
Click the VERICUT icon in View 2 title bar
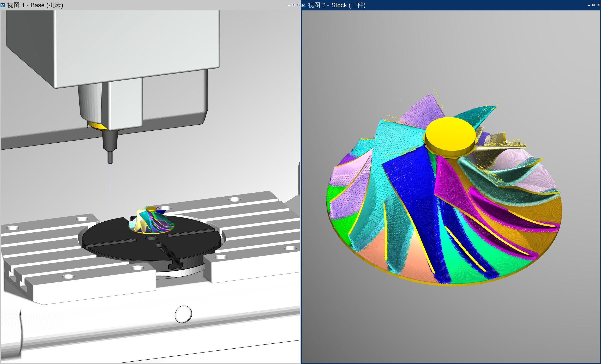point(303,5)
